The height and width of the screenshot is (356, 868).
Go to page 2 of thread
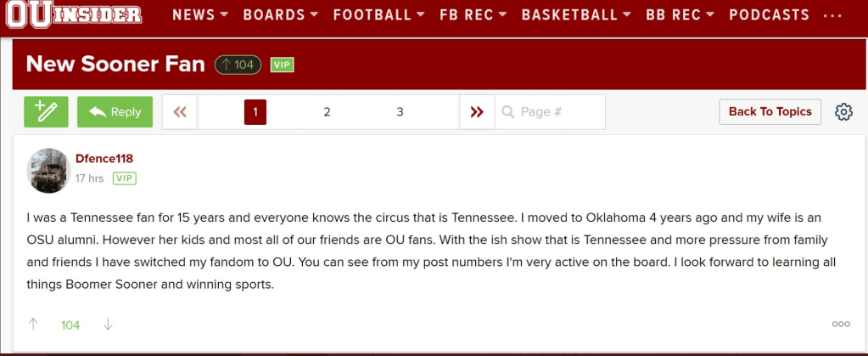(x=327, y=112)
